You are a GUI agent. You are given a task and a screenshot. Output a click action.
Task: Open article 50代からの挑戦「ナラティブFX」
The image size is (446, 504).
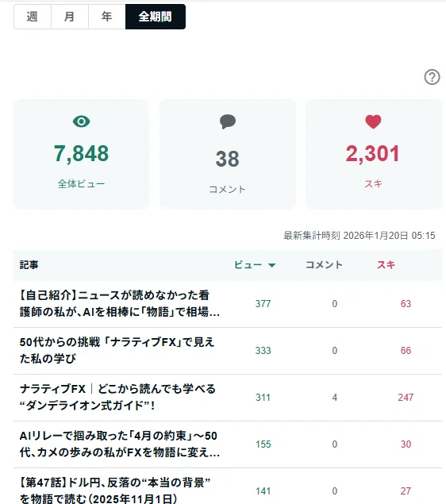[117, 350]
